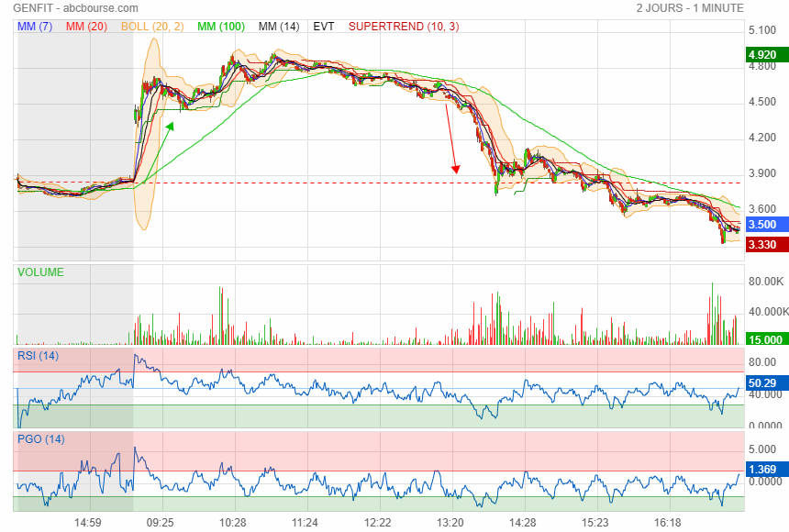Select the MM (7) legend label
Viewport: 789px width, 532px height.
[35, 27]
